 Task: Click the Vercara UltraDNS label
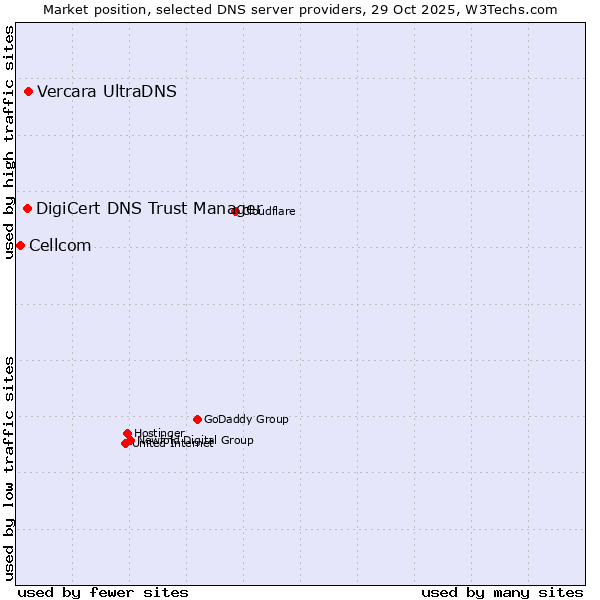(107, 92)
